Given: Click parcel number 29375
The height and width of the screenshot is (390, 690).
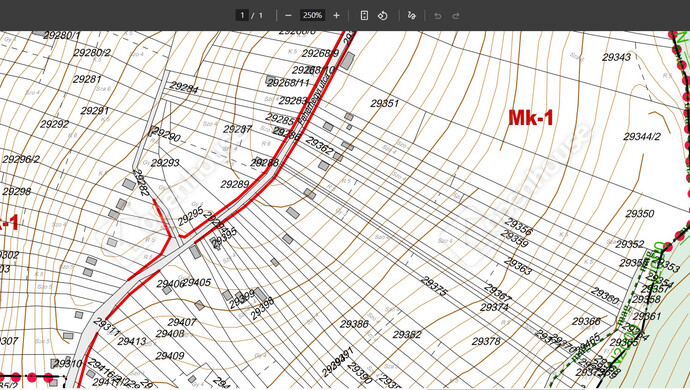Looking at the screenshot, I should coord(434,286).
